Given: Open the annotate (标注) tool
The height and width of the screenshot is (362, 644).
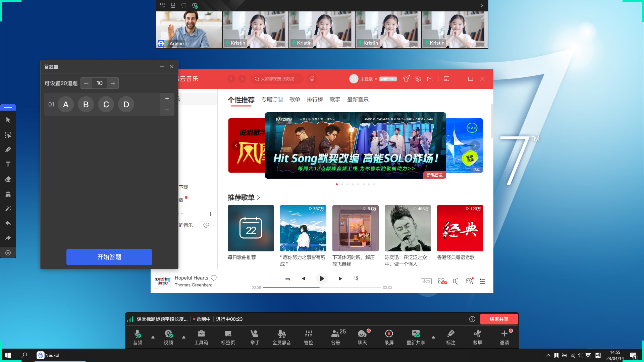Looking at the screenshot, I should point(451,337).
